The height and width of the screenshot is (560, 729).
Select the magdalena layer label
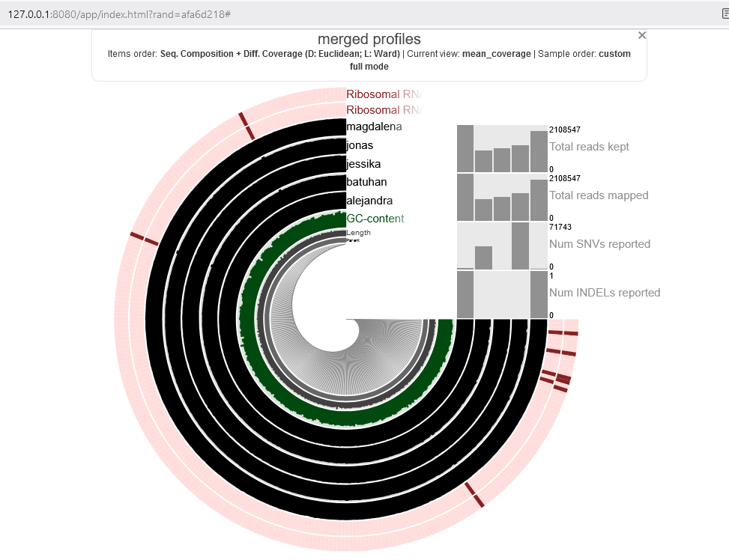pyautogui.click(x=374, y=127)
